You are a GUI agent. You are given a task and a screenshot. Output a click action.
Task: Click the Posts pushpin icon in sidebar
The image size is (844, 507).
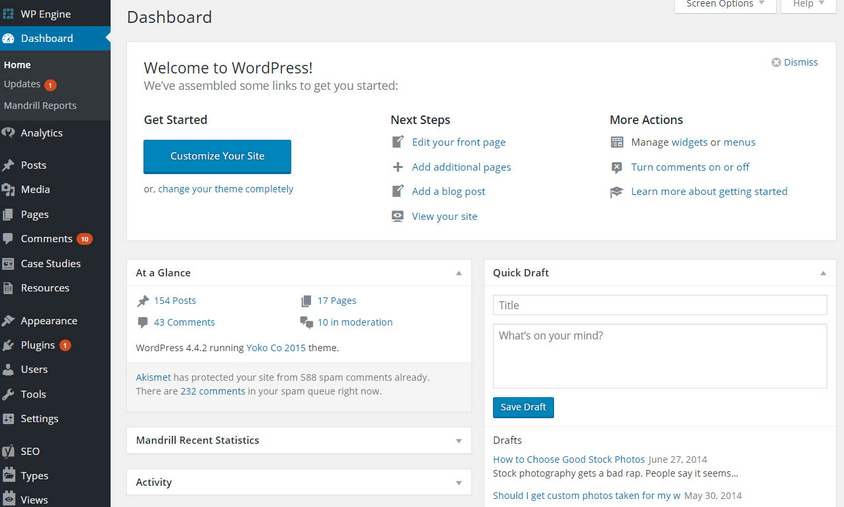(8, 165)
